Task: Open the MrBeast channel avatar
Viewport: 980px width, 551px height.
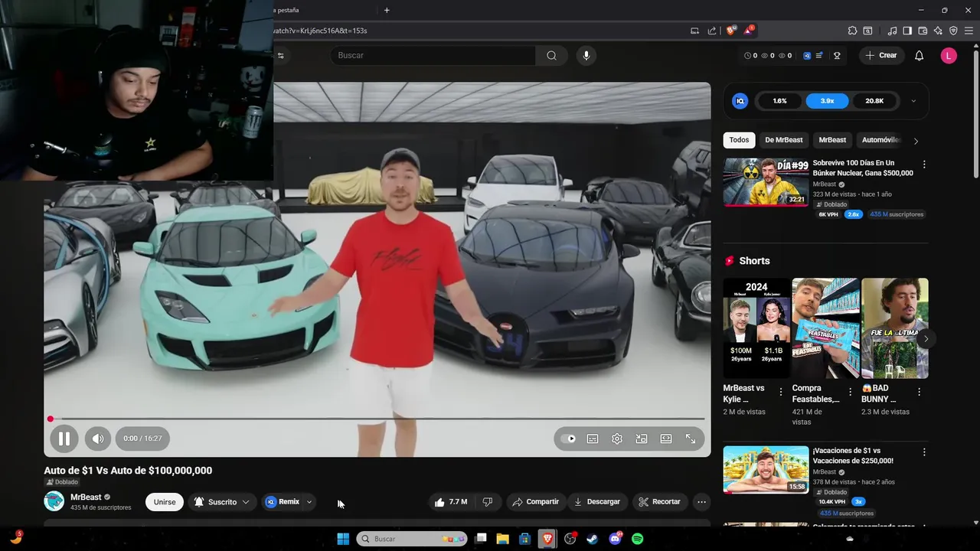Action: click(x=54, y=501)
